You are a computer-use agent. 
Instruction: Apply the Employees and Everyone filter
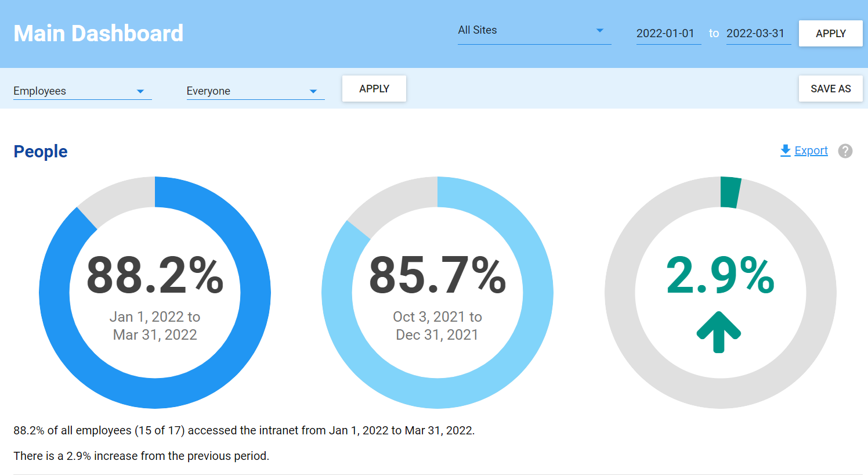coord(374,89)
